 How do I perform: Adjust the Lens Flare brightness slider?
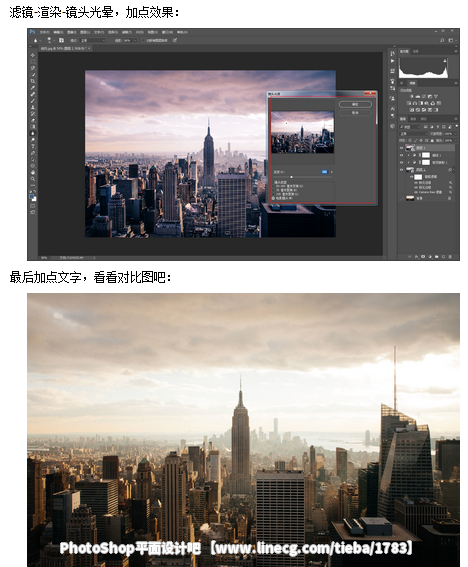coord(292,177)
